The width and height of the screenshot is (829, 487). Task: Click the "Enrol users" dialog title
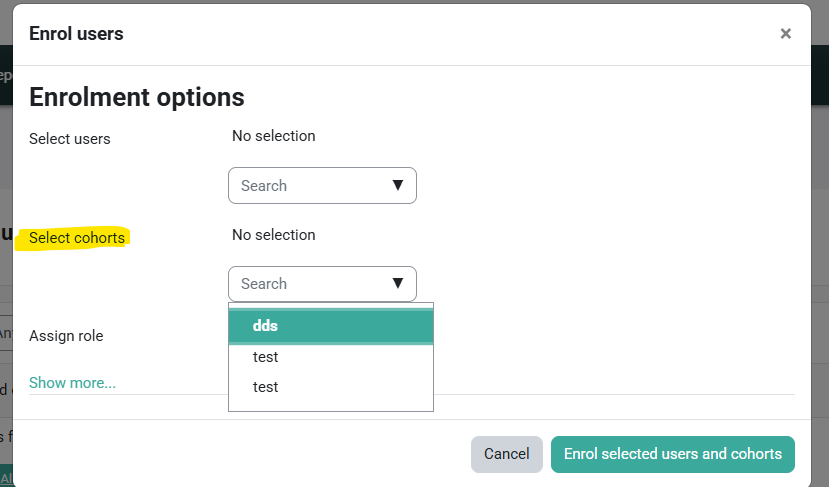point(76,34)
